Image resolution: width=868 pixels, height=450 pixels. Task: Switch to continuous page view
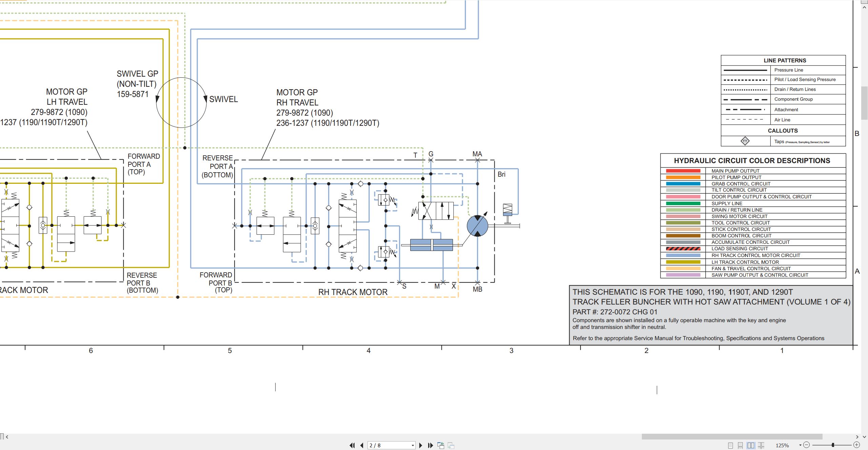click(x=740, y=445)
